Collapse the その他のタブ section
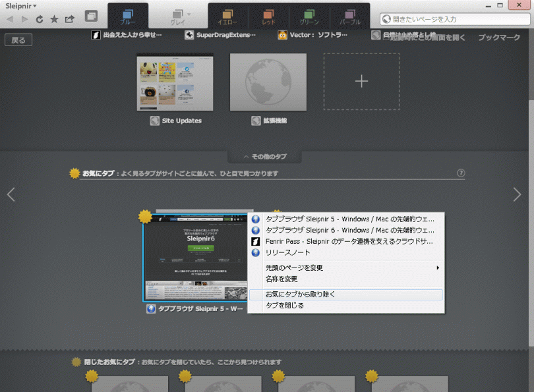Viewport: 534px width, 392px height. point(264,157)
